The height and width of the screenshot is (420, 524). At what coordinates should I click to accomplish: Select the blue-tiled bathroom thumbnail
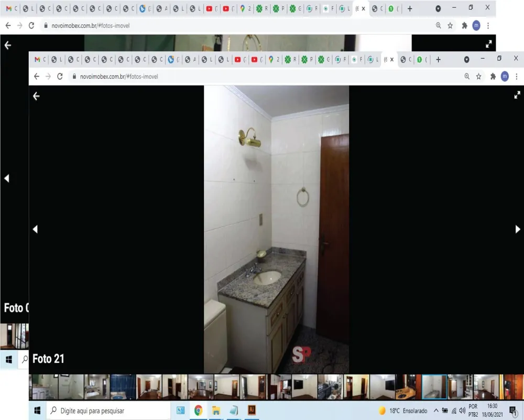pyautogui.click(x=123, y=387)
